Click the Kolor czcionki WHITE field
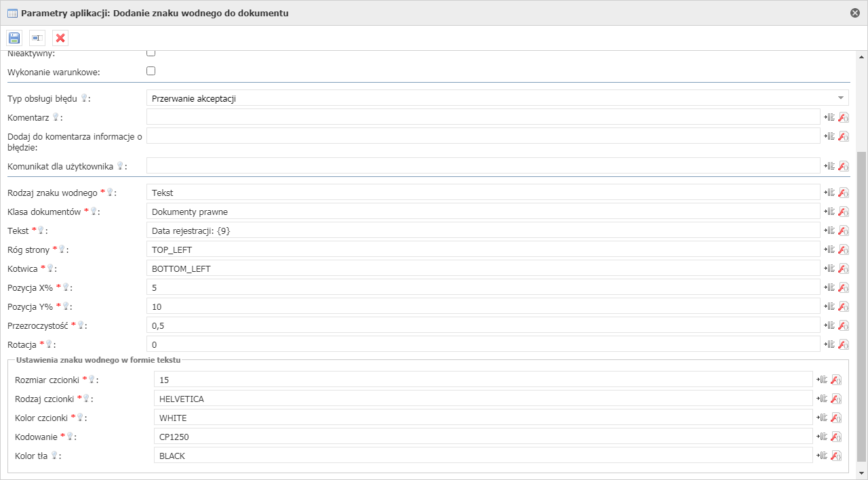This screenshot has width=868, height=480. [x=484, y=418]
